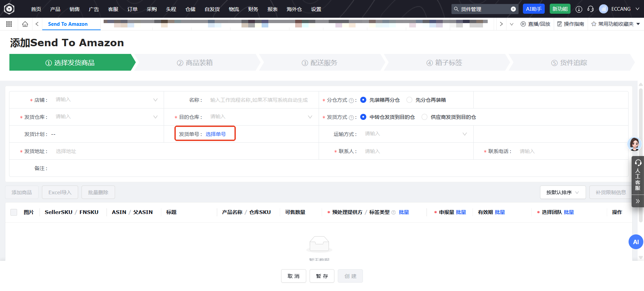Click the play icon of 直播/回放
644x291 pixels.
pyautogui.click(x=523, y=24)
